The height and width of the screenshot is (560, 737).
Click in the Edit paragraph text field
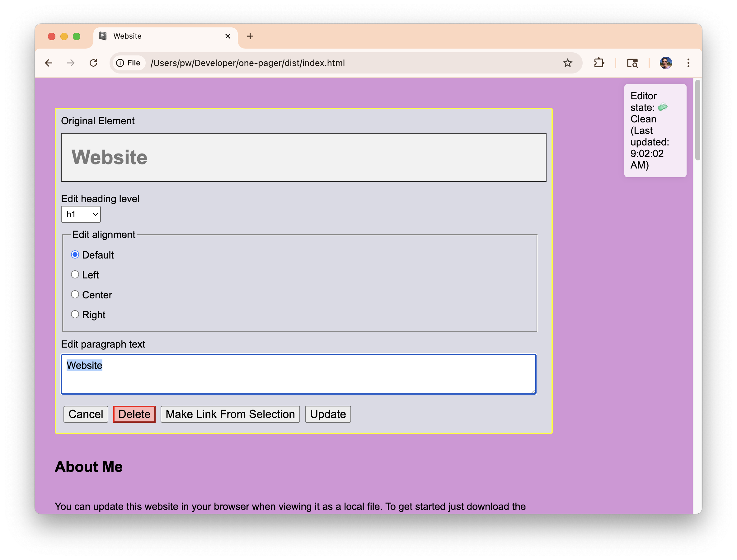pyautogui.click(x=298, y=374)
